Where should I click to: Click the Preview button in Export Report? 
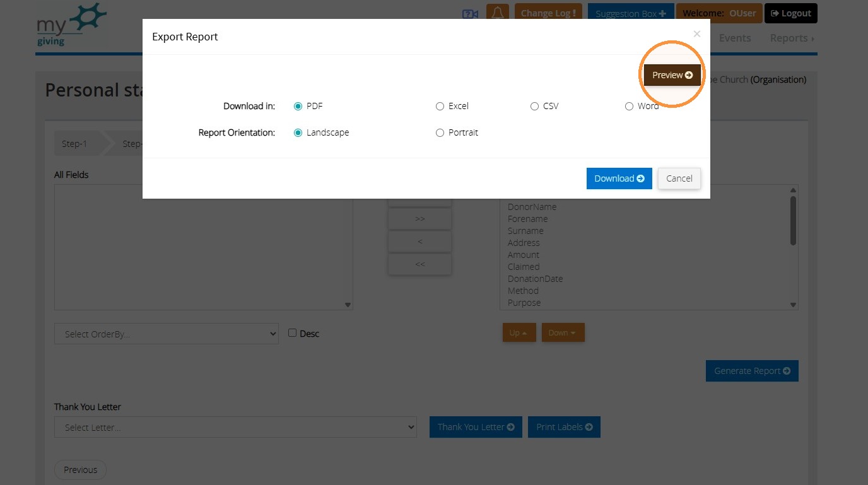[x=672, y=75]
